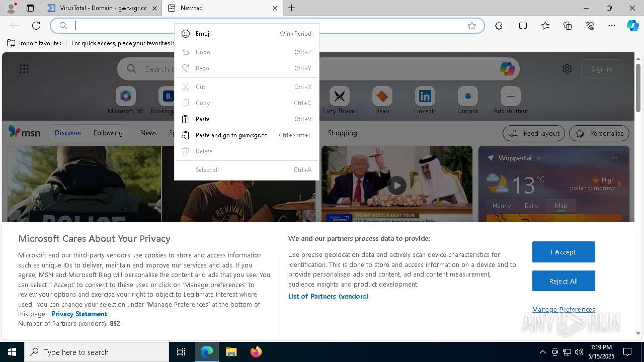Click Select all in context menu

247,170
